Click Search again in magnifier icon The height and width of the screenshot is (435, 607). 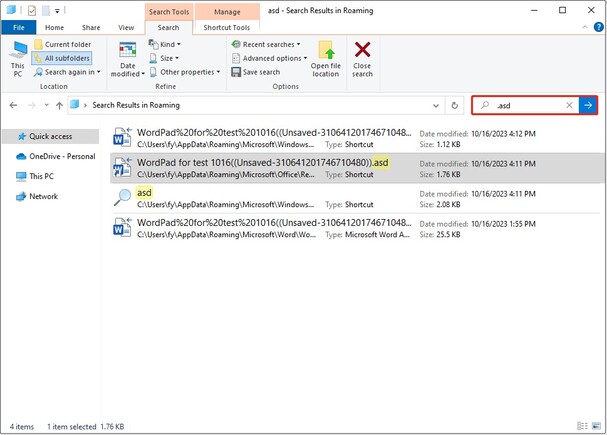point(38,72)
